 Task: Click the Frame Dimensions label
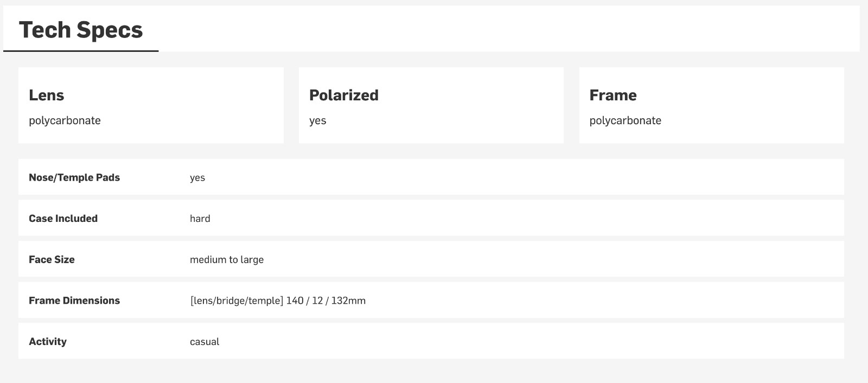coord(74,301)
